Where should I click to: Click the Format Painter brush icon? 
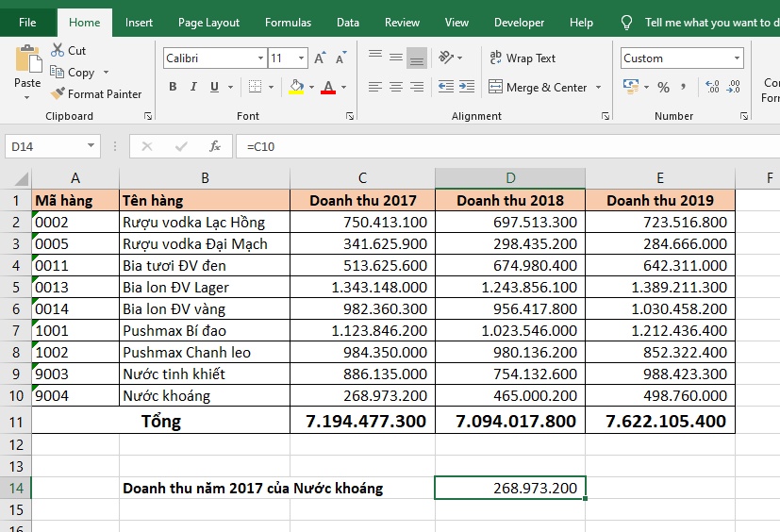[58, 94]
